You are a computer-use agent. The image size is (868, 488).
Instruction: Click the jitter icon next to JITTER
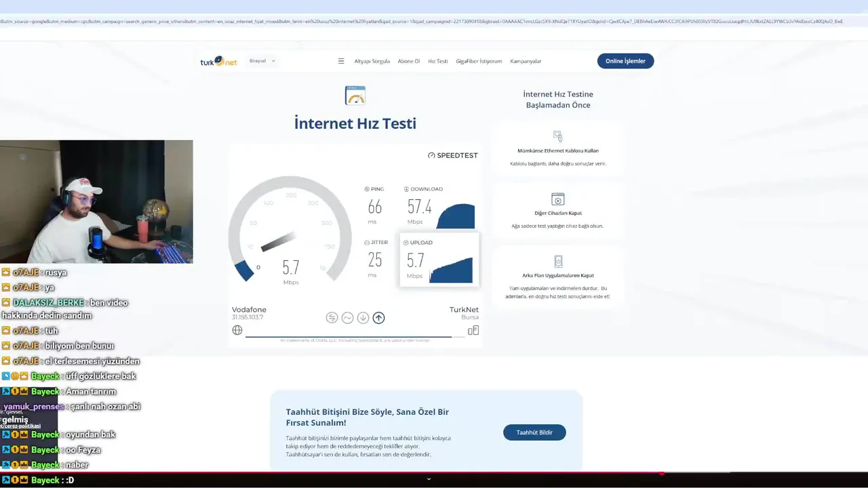pyautogui.click(x=367, y=242)
